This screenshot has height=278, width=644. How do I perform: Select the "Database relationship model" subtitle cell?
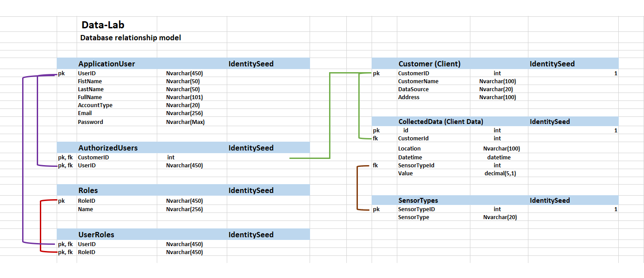click(x=131, y=38)
